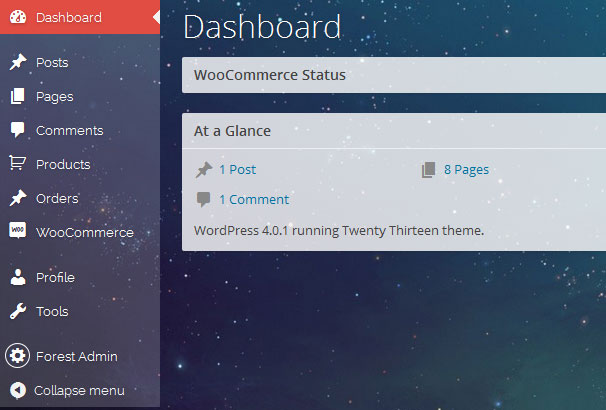Click the bubble icon beside 1 Comment
Viewport: 606px width, 410px height.
point(203,199)
